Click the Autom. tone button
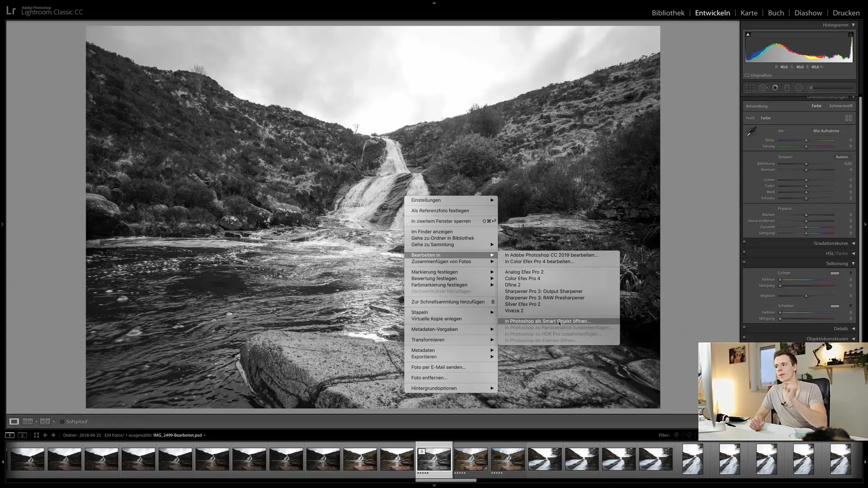This screenshot has height=488, width=868. (x=842, y=157)
